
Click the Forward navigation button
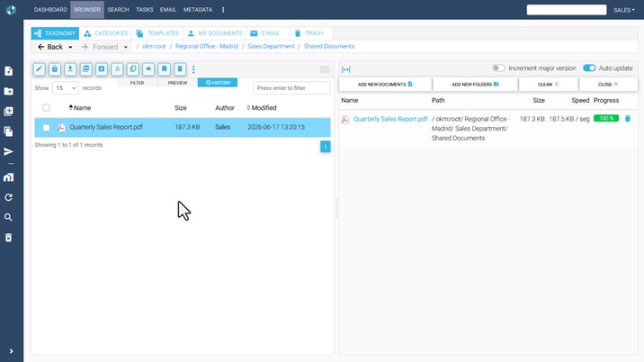[x=100, y=47]
